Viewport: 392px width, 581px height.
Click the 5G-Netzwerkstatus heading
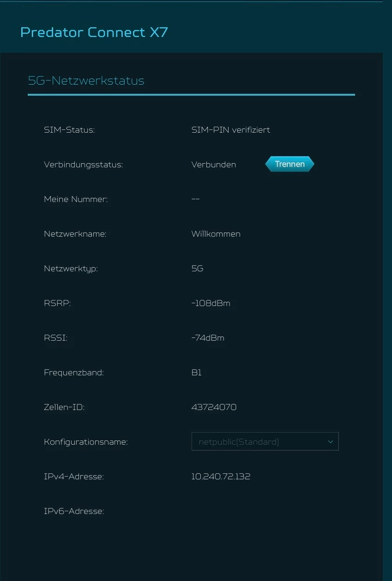pos(86,80)
